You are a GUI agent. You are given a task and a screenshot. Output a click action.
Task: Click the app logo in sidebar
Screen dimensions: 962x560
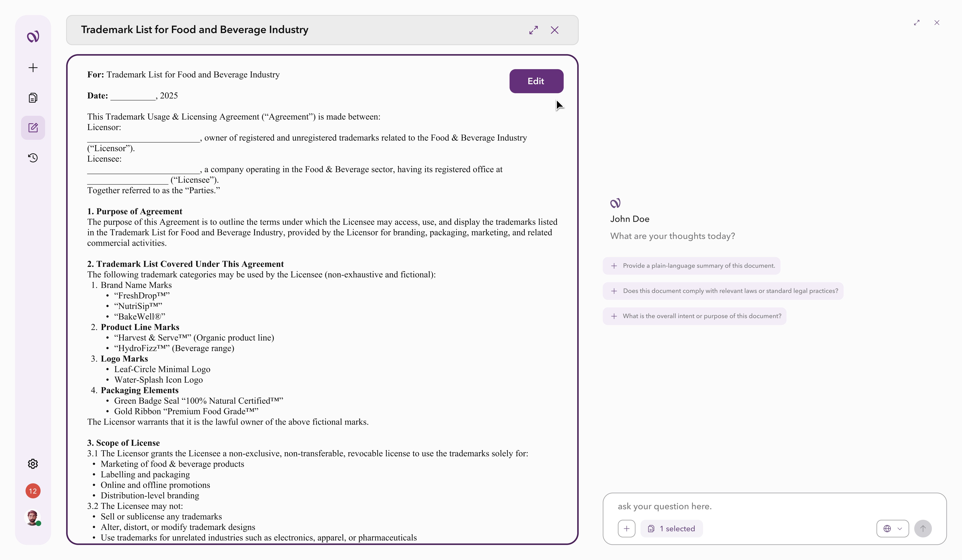(33, 37)
